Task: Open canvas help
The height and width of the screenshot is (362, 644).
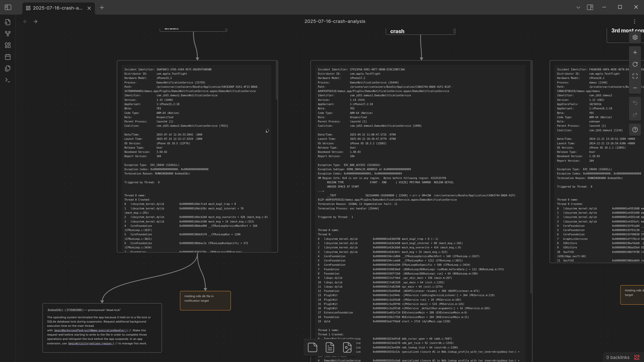Action: 635,130
